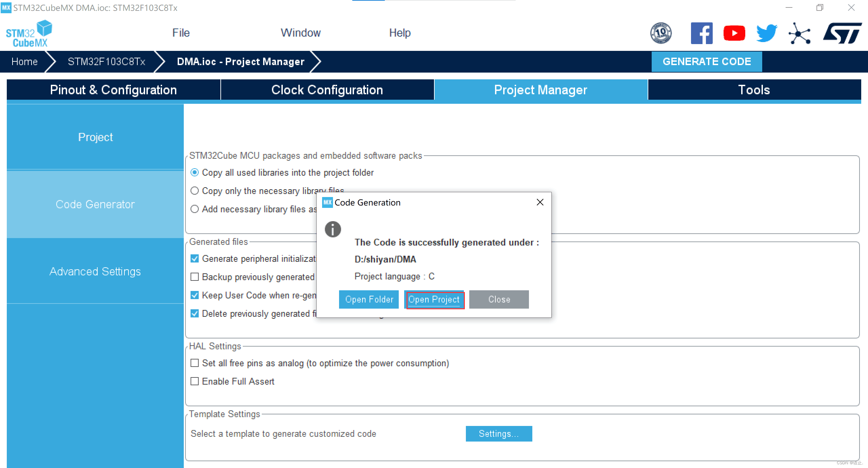Switch to Clock Configuration tab
The image size is (868, 468).
[x=327, y=90]
